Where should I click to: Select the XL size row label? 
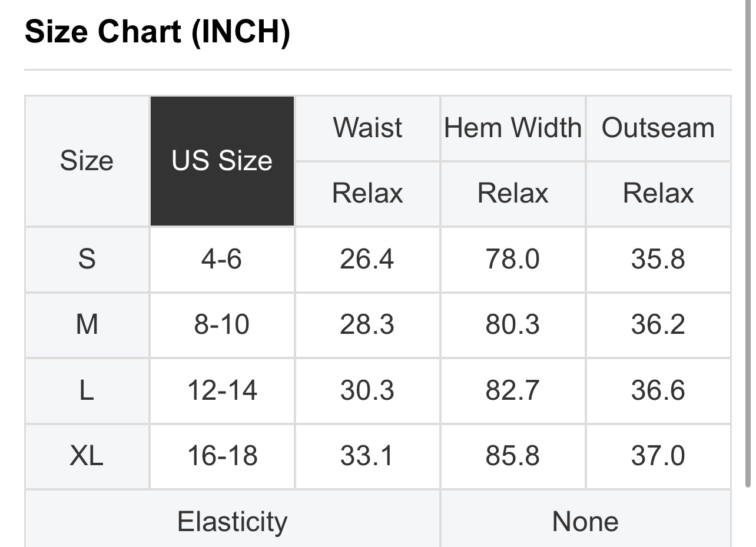pos(87,456)
